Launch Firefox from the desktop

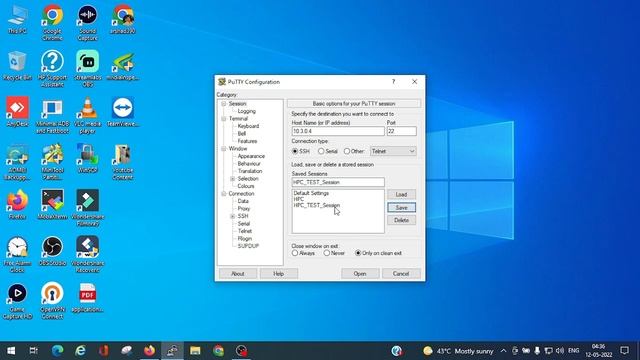(x=17, y=204)
